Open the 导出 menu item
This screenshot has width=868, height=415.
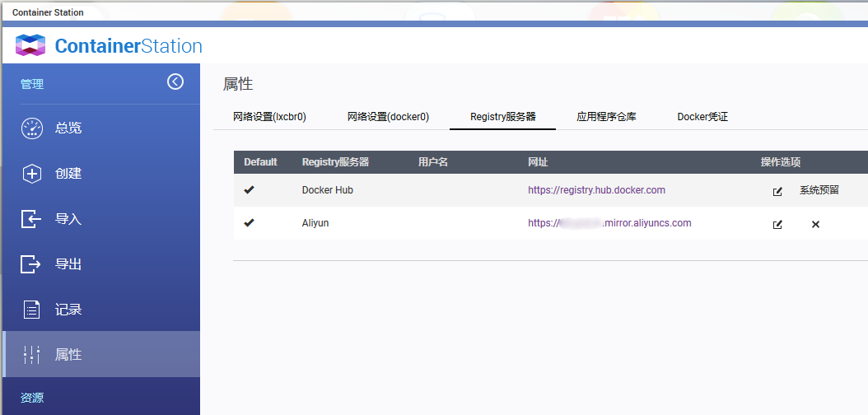(x=101, y=264)
